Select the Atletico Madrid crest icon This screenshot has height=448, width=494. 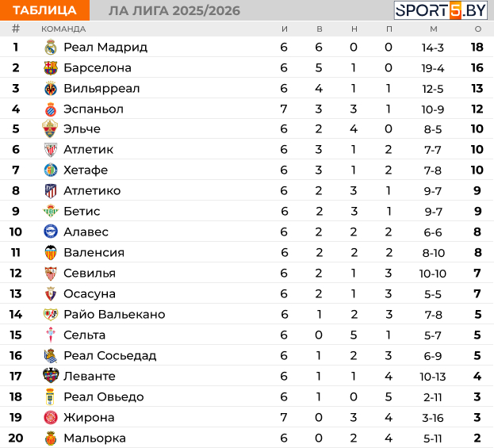(x=51, y=191)
